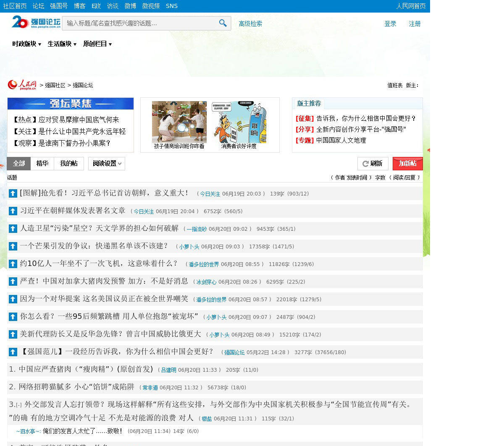Screen dimensions: 504x446
Task: Click pin arrow icon beside [图解]抢先看 post
Action: point(13,193)
